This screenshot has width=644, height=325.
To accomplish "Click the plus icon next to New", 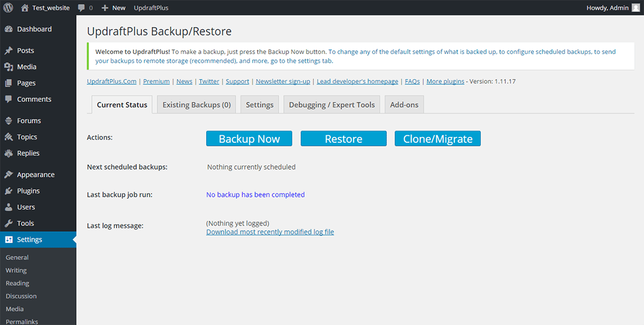I will (105, 8).
